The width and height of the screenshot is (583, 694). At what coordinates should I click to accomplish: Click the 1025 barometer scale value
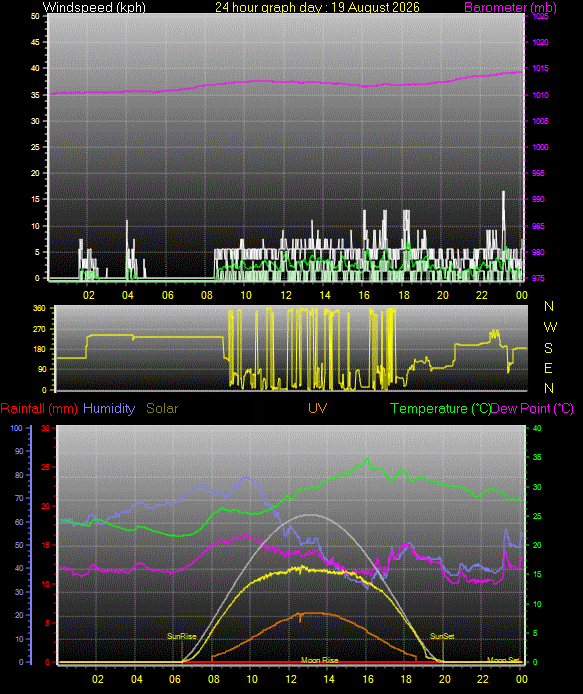coord(540,16)
